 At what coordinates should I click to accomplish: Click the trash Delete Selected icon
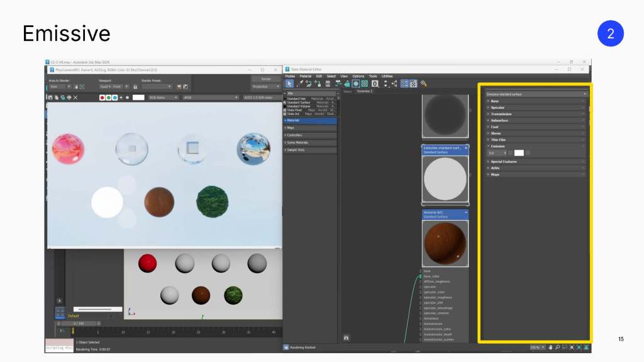[328, 84]
